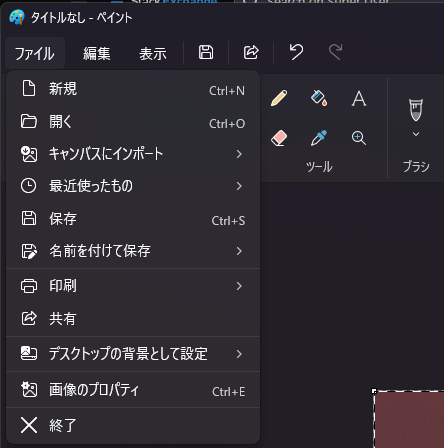The height and width of the screenshot is (448, 444).
Task: Select the Eraser tool
Action: point(279,138)
